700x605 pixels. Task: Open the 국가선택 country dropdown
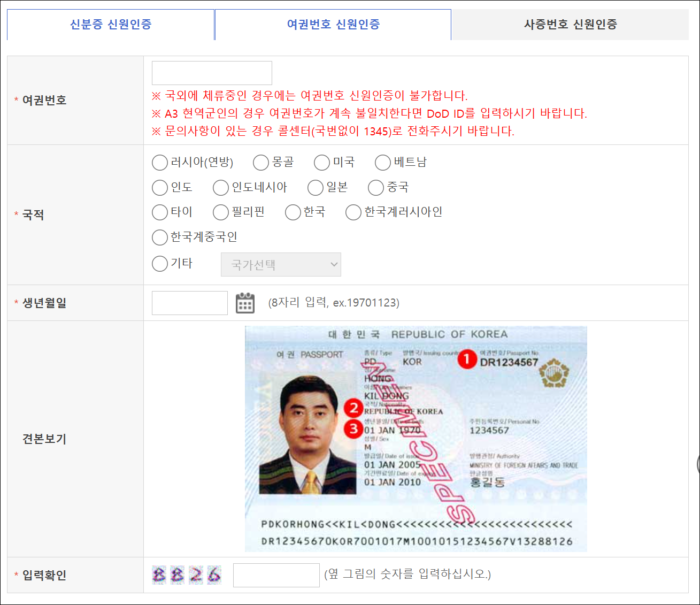[281, 265]
